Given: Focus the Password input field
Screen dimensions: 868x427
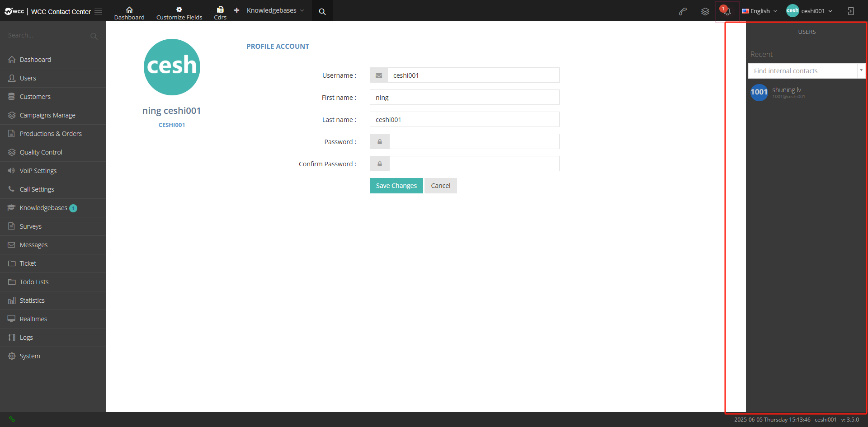Looking at the screenshot, I should tap(474, 141).
